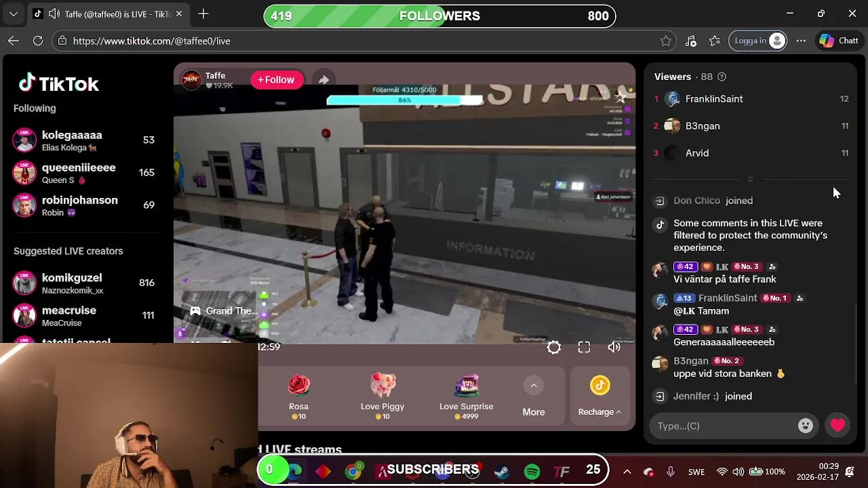This screenshot has height=488, width=868.
Task: Mute the live stream volume
Action: [x=614, y=348]
